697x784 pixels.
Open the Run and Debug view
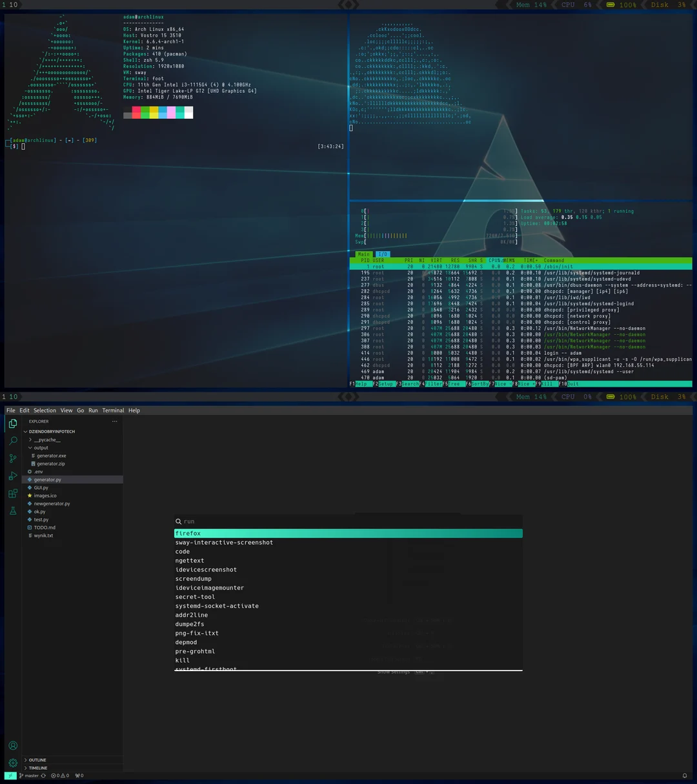(12, 476)
